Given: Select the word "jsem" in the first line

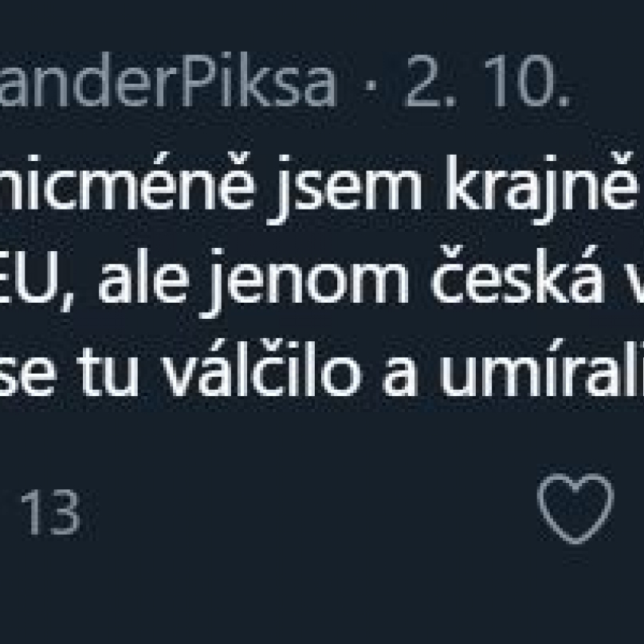Looking at the screenshot, I should click(x=344, y=190).
